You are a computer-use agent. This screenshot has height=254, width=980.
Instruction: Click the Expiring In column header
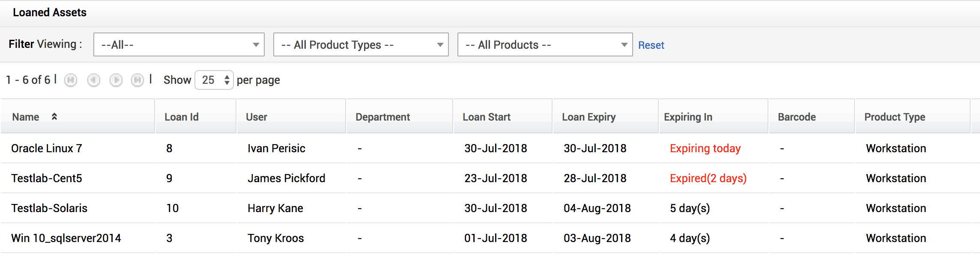pos(688,117)
